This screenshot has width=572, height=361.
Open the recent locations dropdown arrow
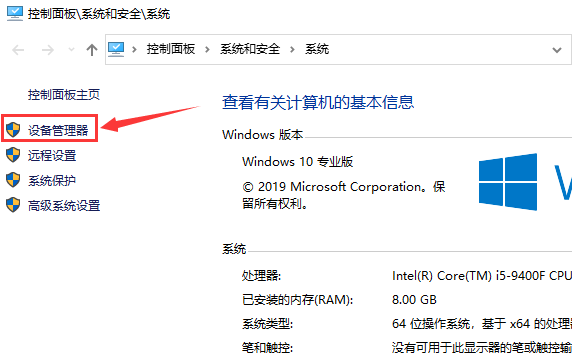72,50
